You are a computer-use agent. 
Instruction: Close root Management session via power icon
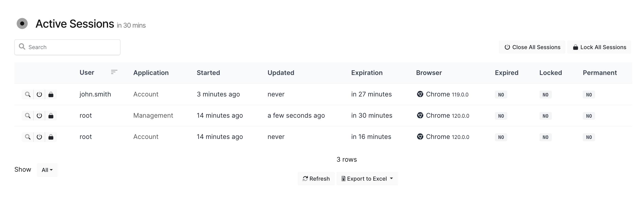pyautogui.click(x=39, y=116)
